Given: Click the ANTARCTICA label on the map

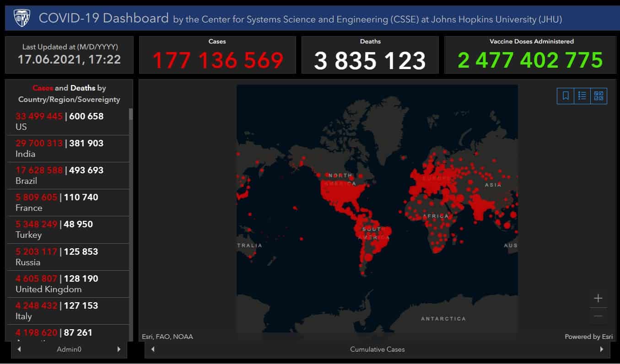Looking at the screenshot, I should pos(443,319).
